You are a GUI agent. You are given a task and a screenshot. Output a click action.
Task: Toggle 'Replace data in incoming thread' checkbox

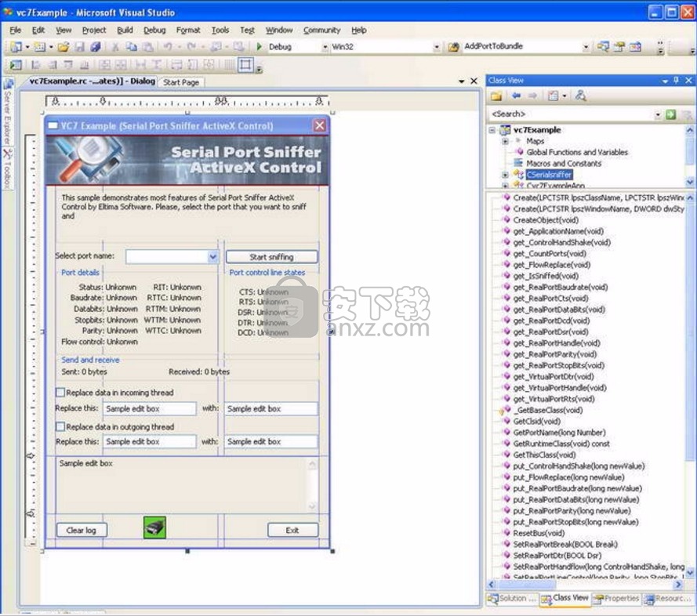click(x=60, y=393)
